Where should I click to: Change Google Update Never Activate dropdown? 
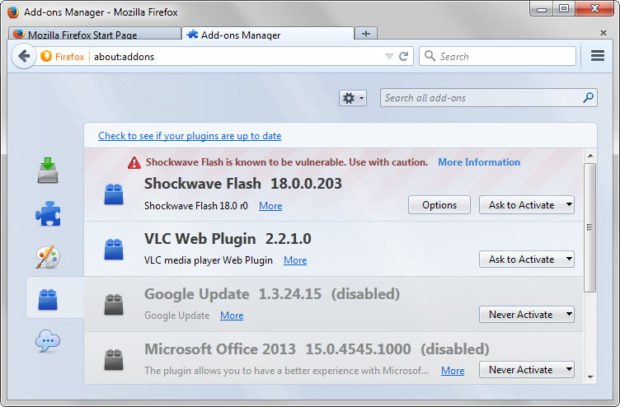pos(527,314)
